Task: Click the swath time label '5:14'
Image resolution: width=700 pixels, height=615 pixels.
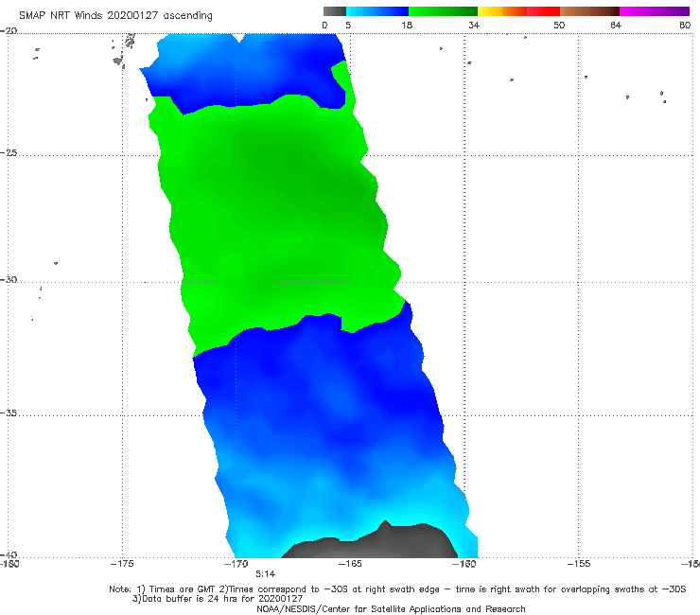Action: pos(265,574)
